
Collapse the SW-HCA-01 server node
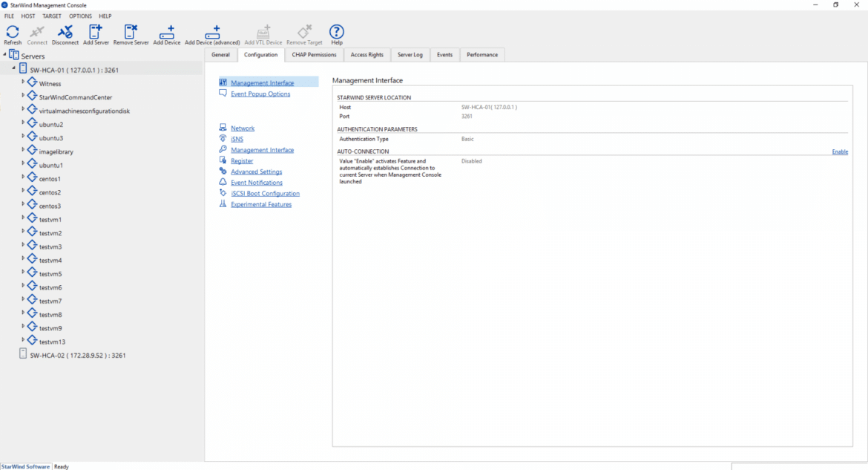pyautogui.click(x=14, y=68)
